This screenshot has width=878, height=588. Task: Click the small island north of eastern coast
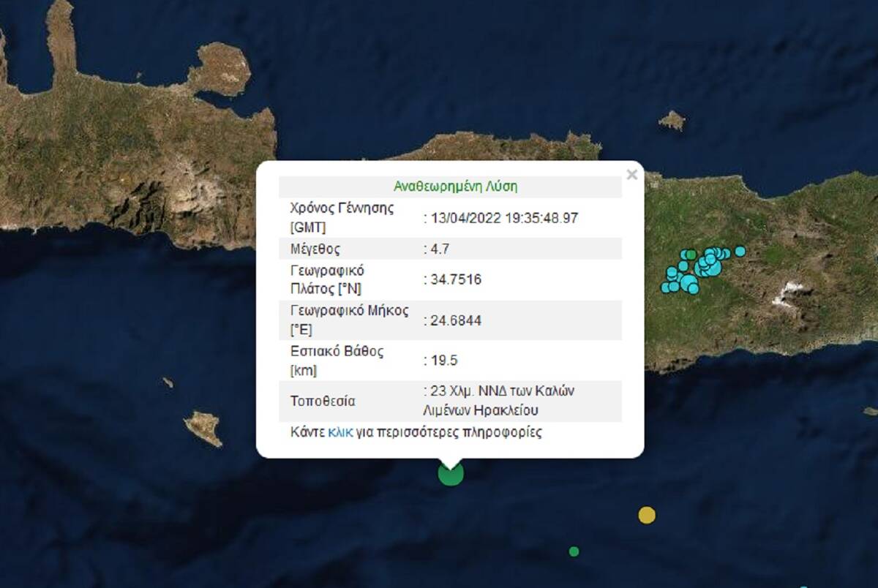672,120
